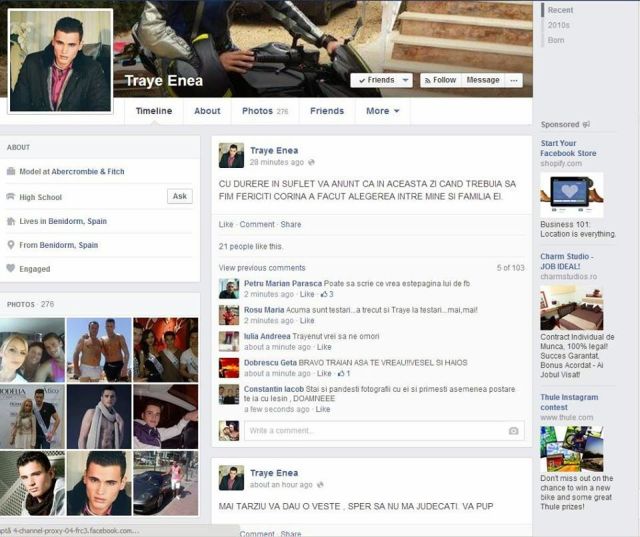The height and width of the screenshot is (537, 640).
Task: Click Petru Marian Parasca's comment avatar
Action: [229, 289]
